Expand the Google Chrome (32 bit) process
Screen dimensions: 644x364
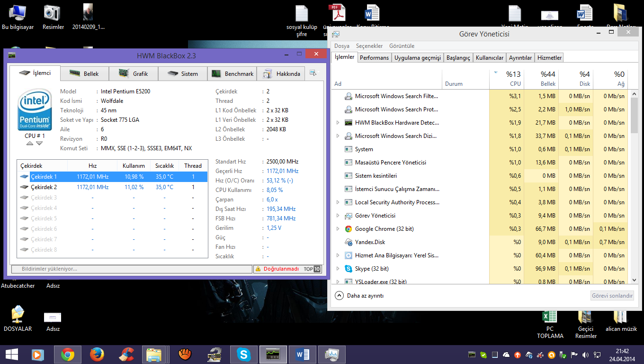[338, 229]
